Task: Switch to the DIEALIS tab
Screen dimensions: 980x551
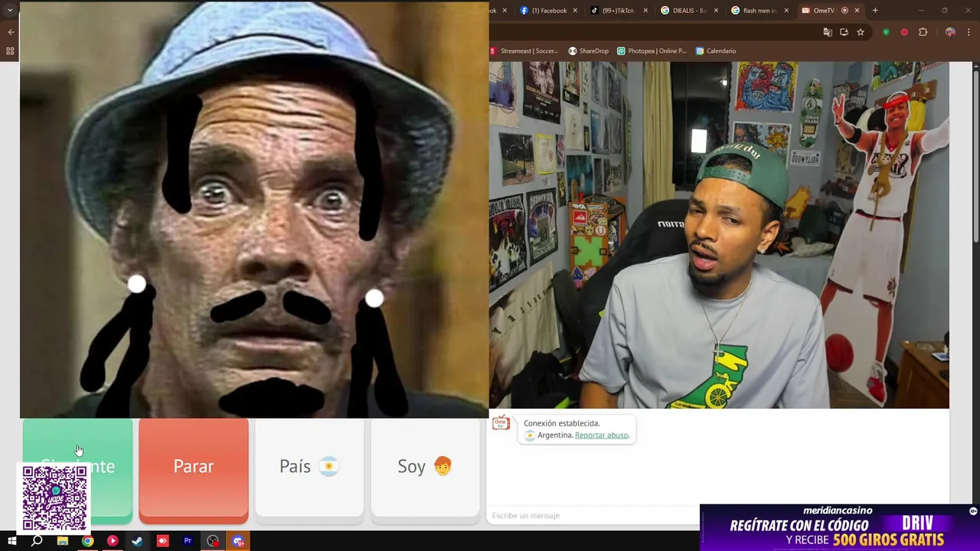Action: tap(689, 11)
